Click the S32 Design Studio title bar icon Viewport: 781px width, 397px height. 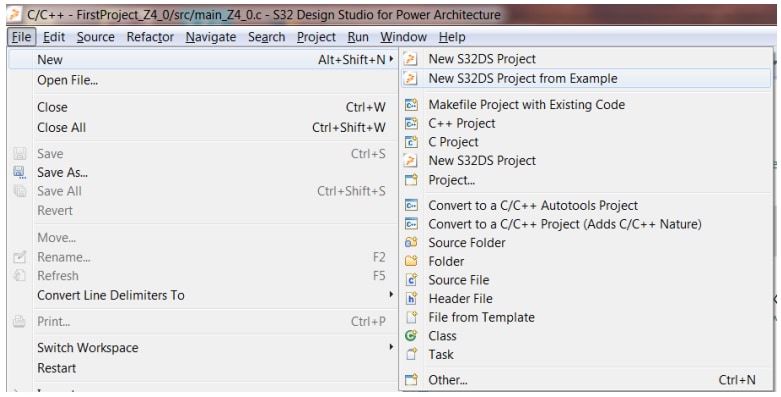coord(15,14)
